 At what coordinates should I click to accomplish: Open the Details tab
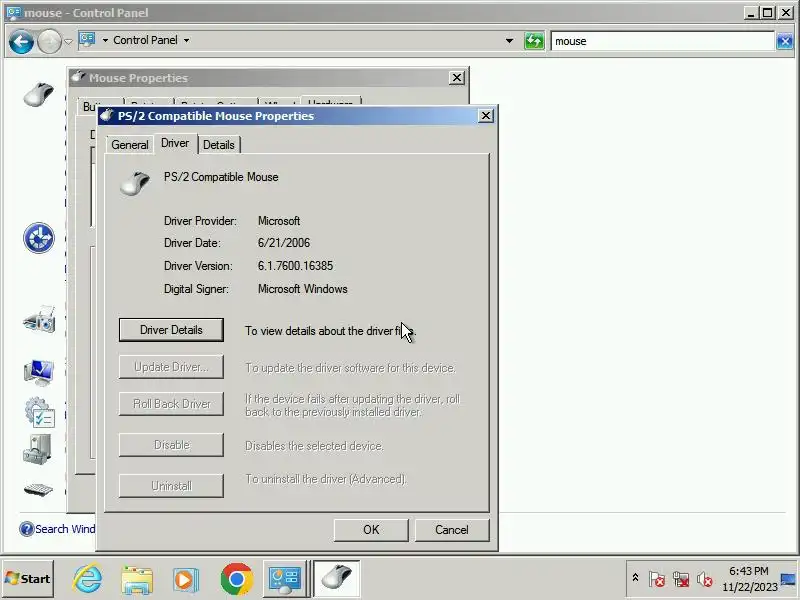(219, 145)
